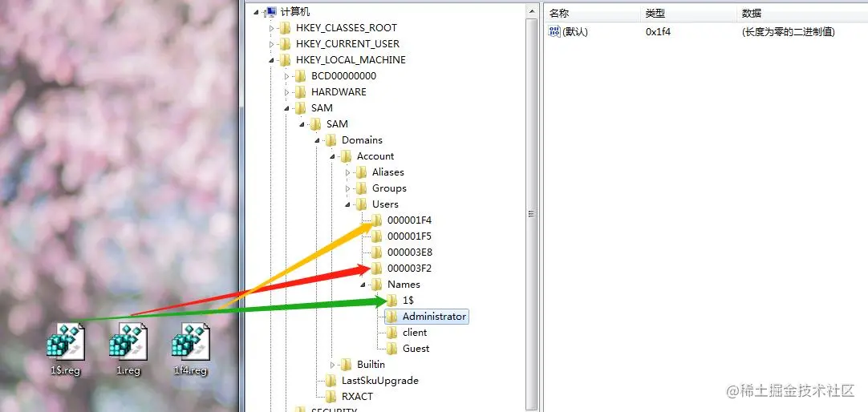868x412 pixels.
Task: Select the 000003F2 key label
Action: coord(409,269)
